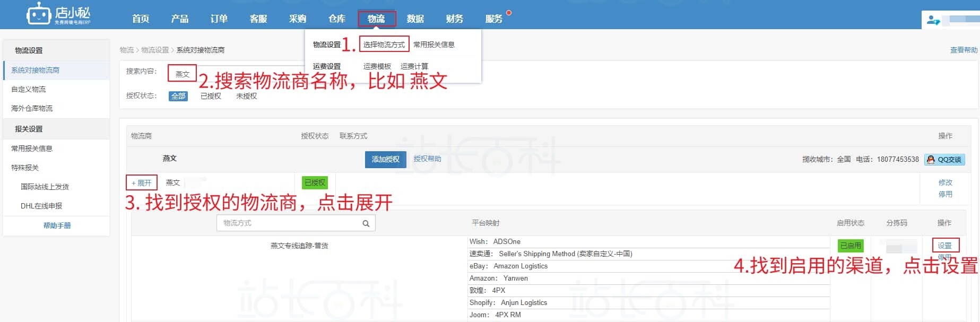This screenshot has height=322, width=980.
Task: Open 帮助手册 in the sidebar
Action: tap(57, 225)
